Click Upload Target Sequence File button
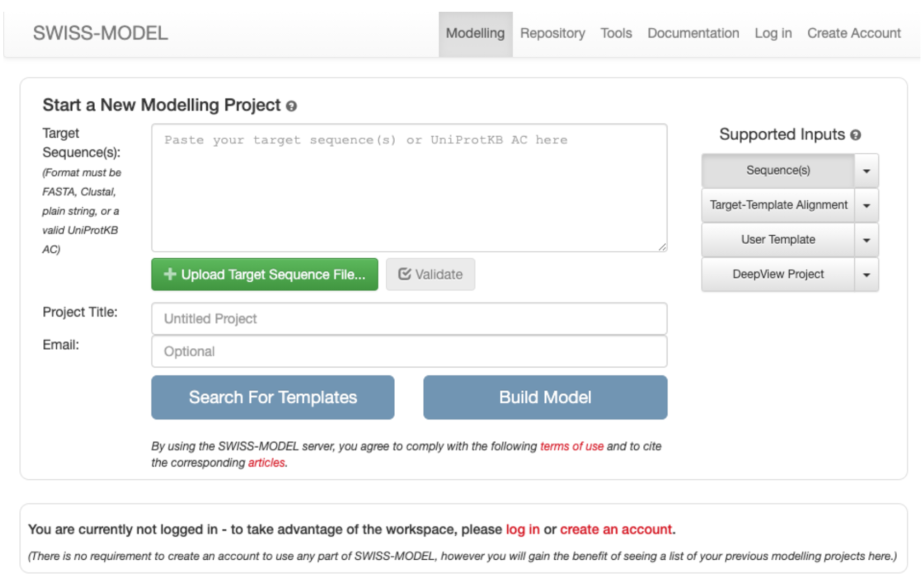924x579 pixels. 265,275
